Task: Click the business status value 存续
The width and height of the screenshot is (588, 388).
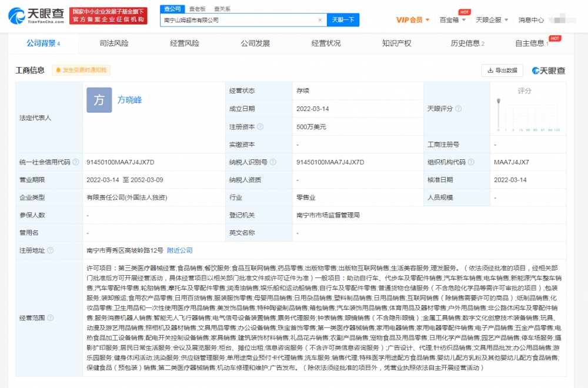Action: [x=303, y=91]
